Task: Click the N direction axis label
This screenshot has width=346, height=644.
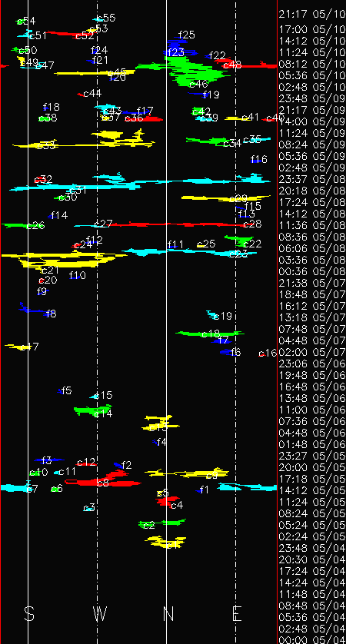Action: pyautogui.click(x=168, y=614)
